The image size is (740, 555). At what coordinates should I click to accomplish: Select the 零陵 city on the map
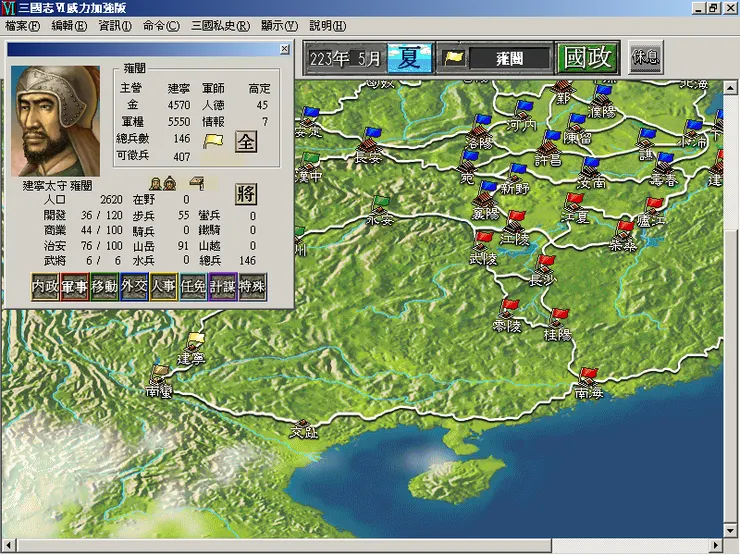click(507, 316)
